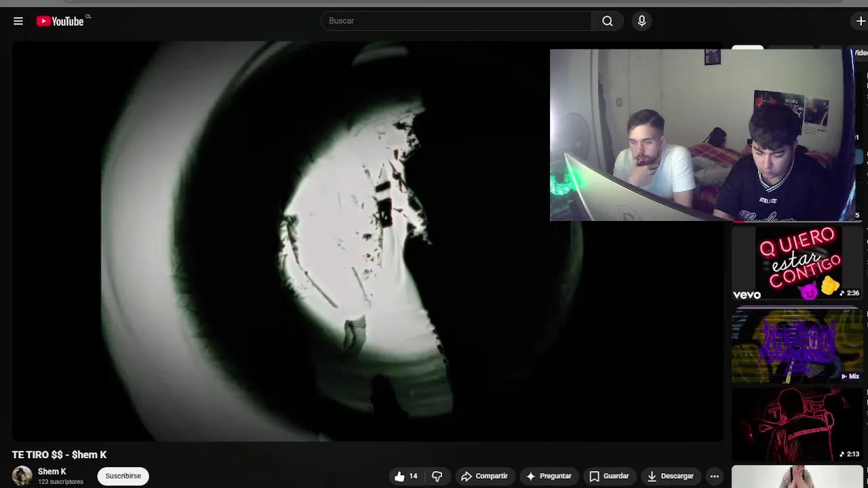Open the Q UIERO estar CONTIGO vevo thumbnail
The height and width of the screenshot is (488, 868).
coord(797,264)
